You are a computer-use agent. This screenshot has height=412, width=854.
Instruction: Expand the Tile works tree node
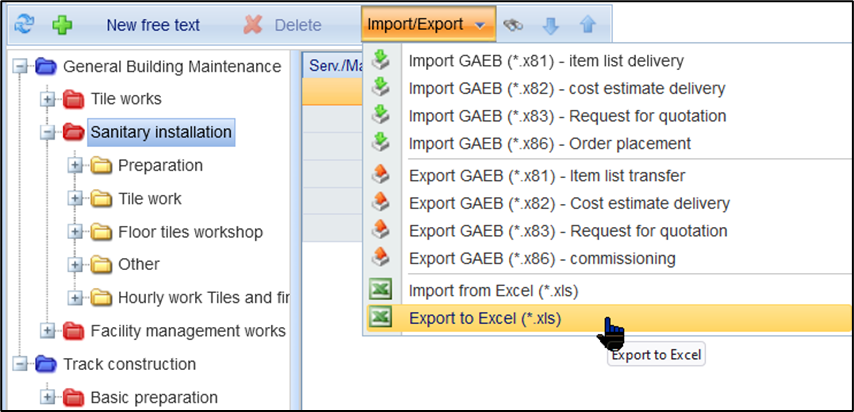tap(47, 99)
